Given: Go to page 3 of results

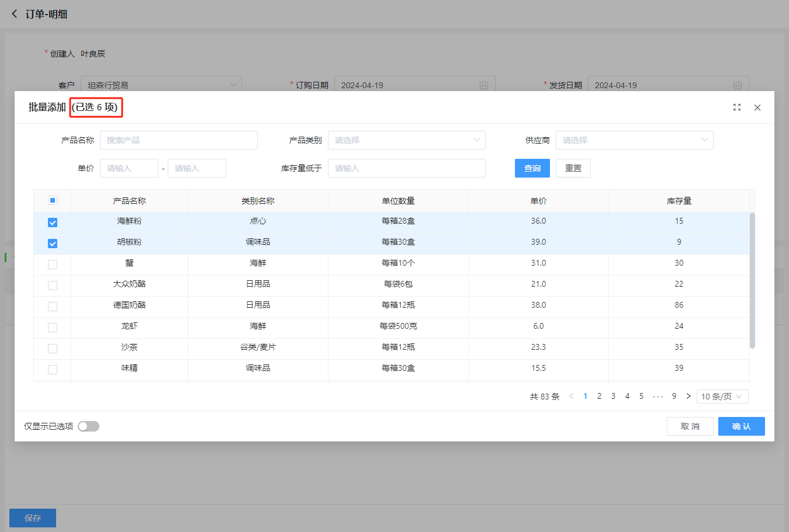Looking at the screenshot, I should [x=613, y=397].
